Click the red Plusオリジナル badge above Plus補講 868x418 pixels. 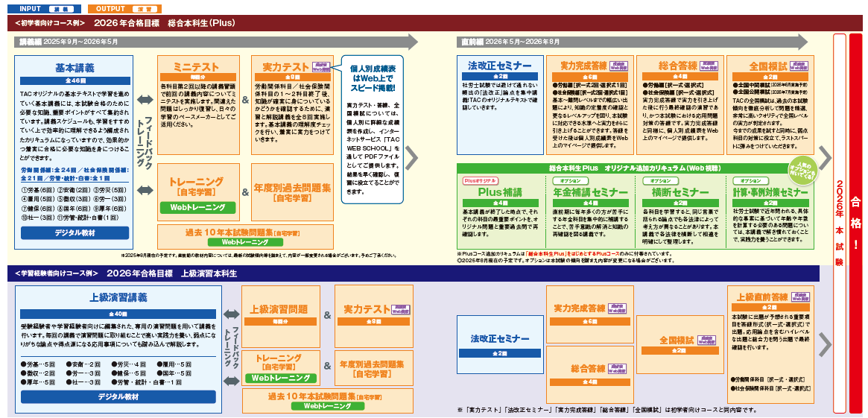click(481, 180)
